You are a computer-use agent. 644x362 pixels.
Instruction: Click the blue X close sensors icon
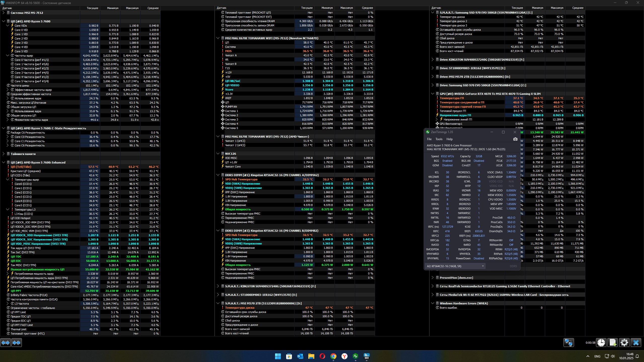click(x=636, y=342)
